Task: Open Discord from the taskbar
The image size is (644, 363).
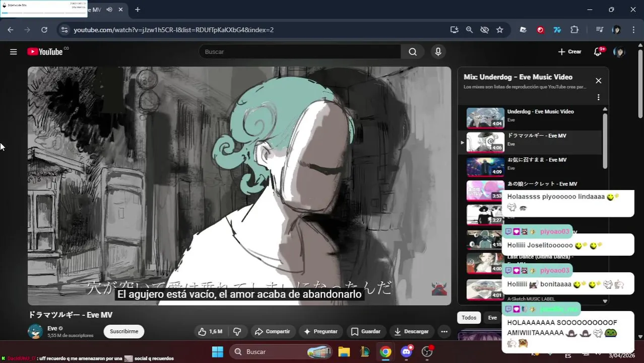Action: [x=407, y=351]
